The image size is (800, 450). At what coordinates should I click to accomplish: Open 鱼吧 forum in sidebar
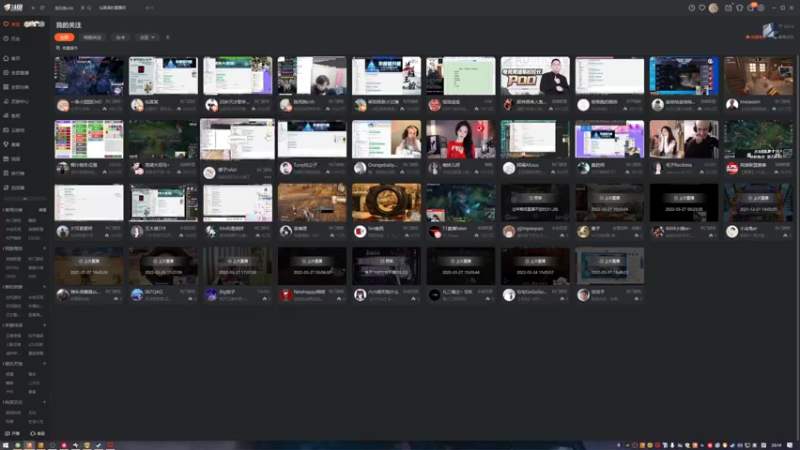click(x=11, y=116)
